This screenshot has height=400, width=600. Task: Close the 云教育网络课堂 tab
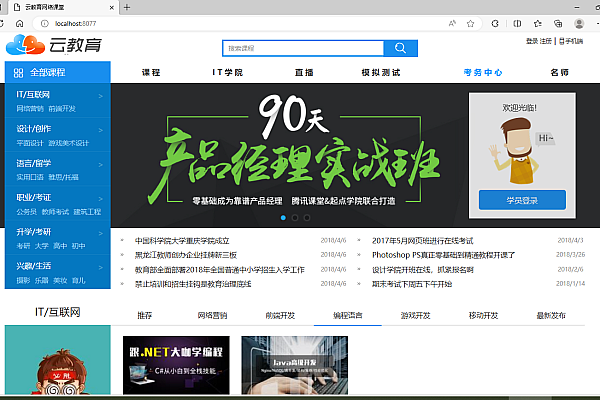pyautogui.click(x=112, y=7)
